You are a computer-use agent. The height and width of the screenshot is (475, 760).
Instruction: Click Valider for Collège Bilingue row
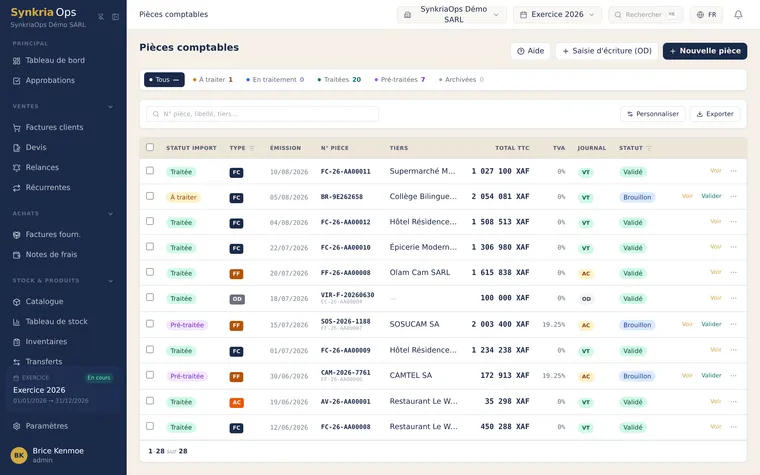(711, 196)
